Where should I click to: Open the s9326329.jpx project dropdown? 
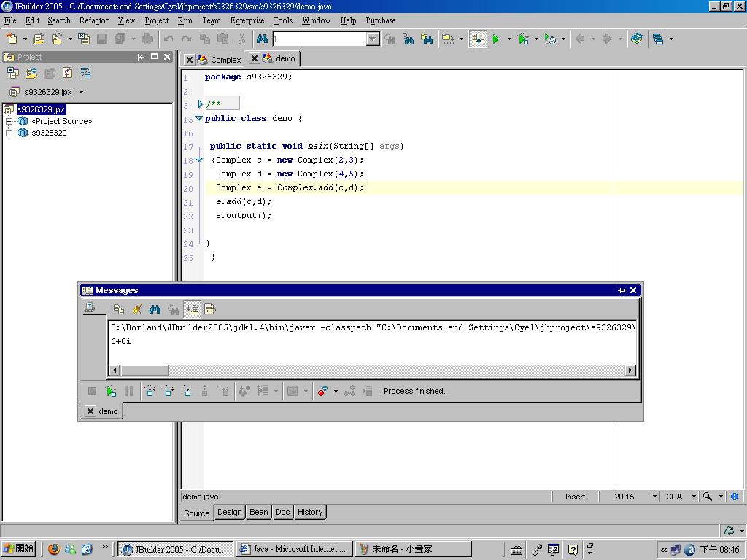coord(82,92)
